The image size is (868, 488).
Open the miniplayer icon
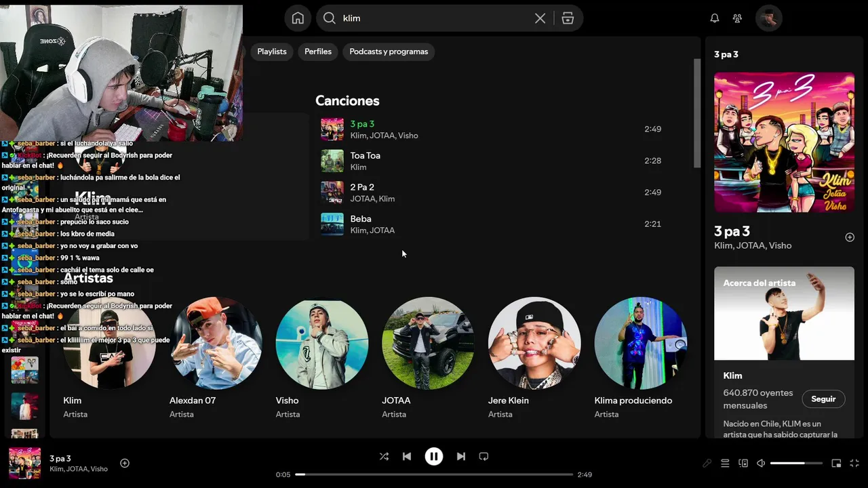click(836, 463)
